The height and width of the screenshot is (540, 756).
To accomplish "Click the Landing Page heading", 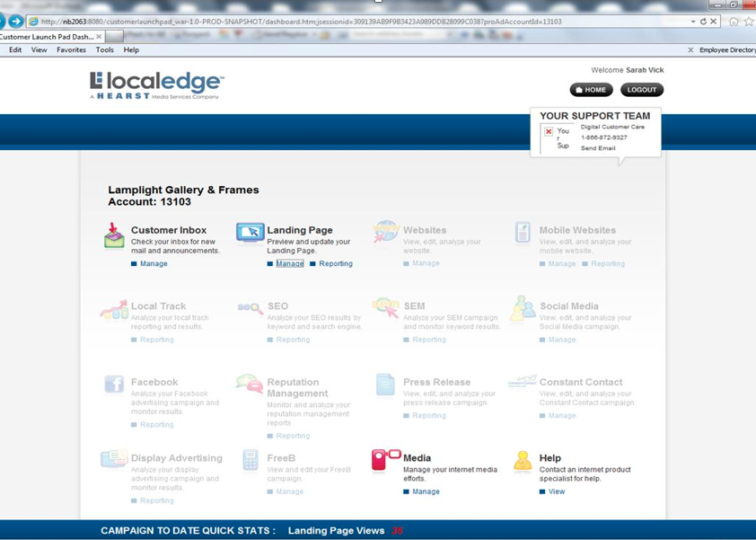I will (300, 230).
